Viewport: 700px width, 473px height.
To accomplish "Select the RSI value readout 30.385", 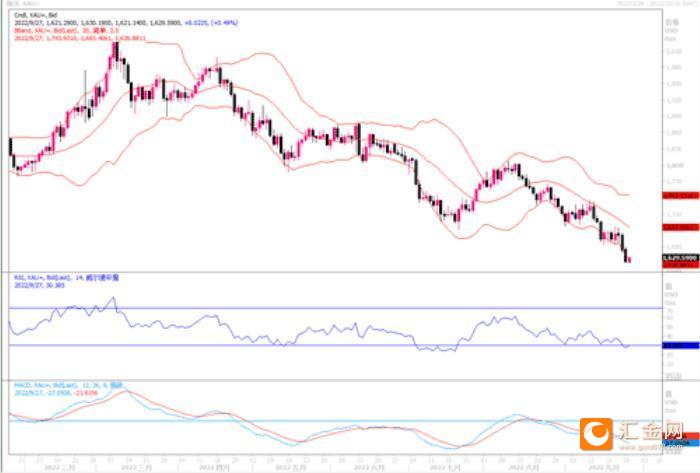I will coord(39,285).
